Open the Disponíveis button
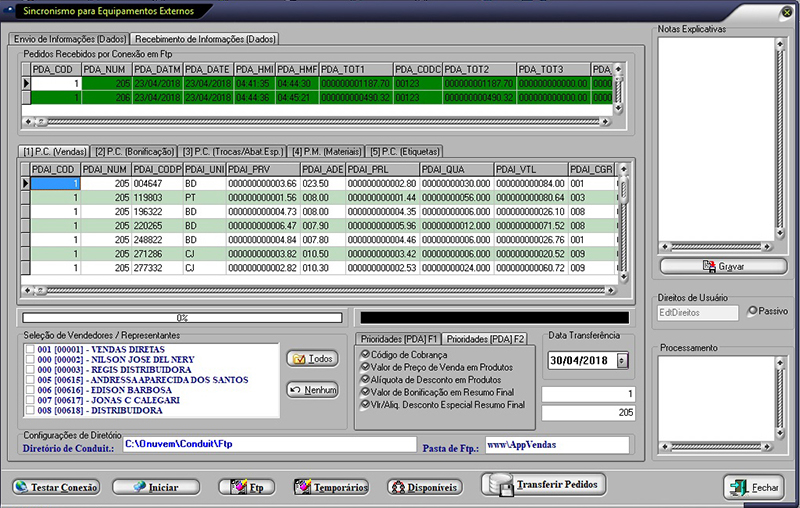 pyautogui.click(x=424, y=487)
